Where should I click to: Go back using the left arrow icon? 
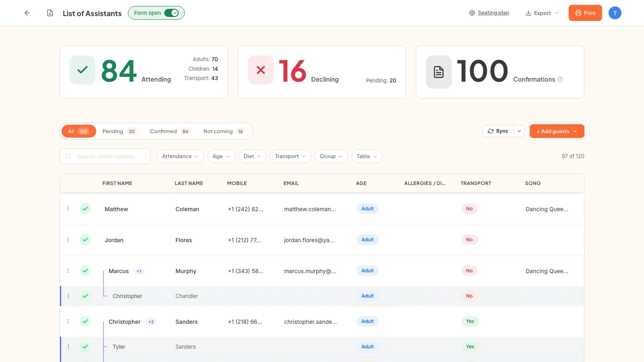(27, 13)
